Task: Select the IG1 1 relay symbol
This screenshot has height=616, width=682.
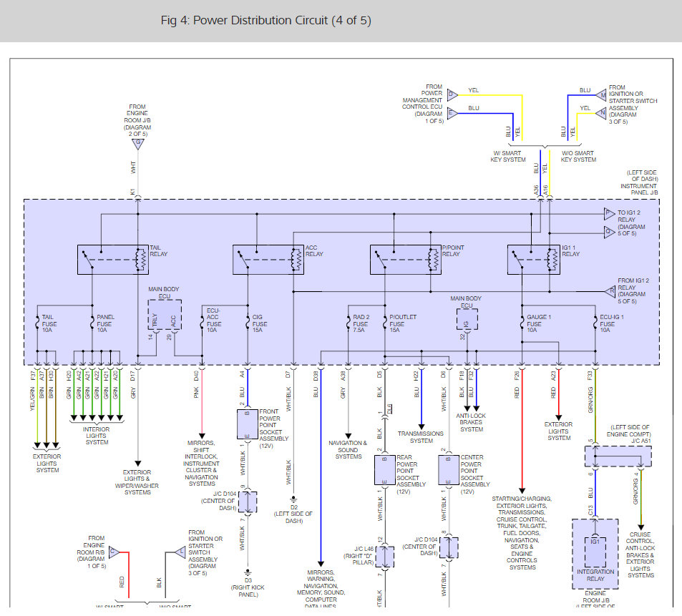Action: [543, 259]
